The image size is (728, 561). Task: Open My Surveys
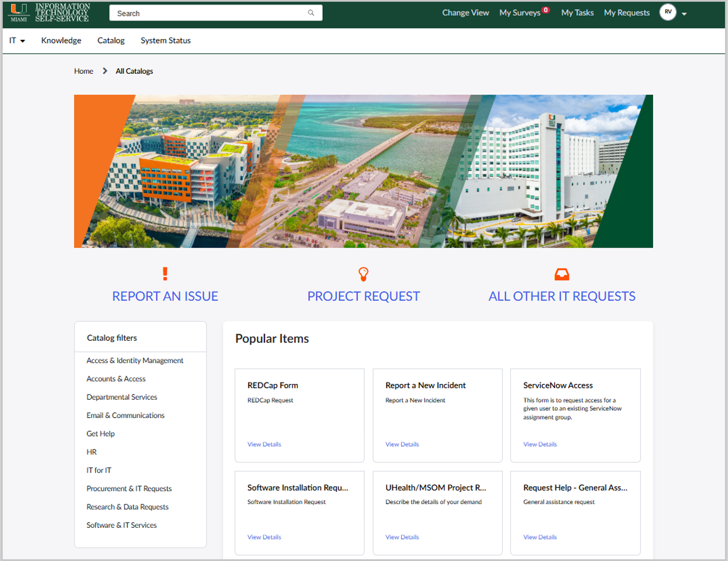coord(520,13)
